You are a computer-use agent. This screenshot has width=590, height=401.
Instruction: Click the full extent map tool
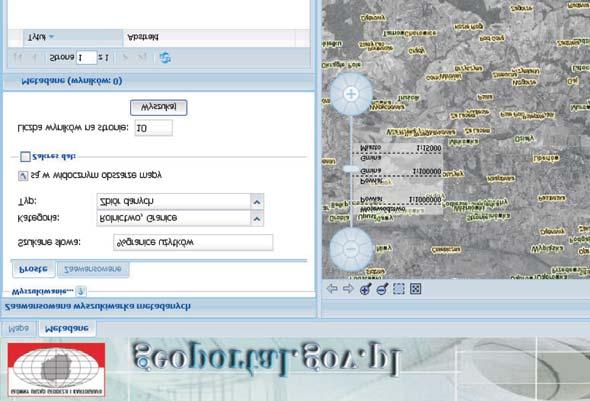click(x=415, y=289)
